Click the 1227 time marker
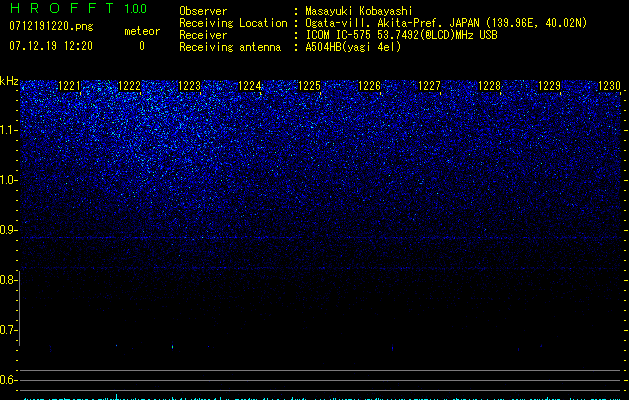Screen dimensions: 629x400 [429, 86]
